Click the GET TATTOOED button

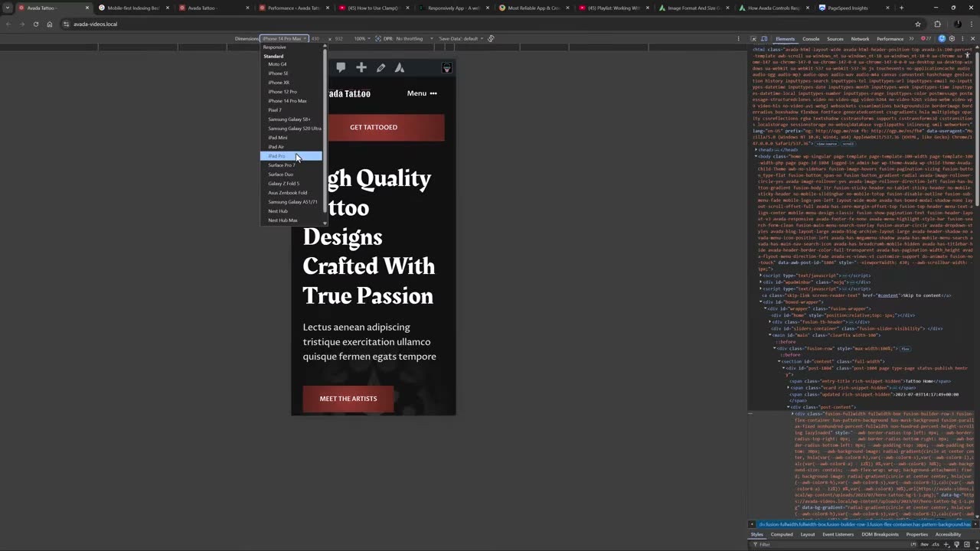point(374,127)
